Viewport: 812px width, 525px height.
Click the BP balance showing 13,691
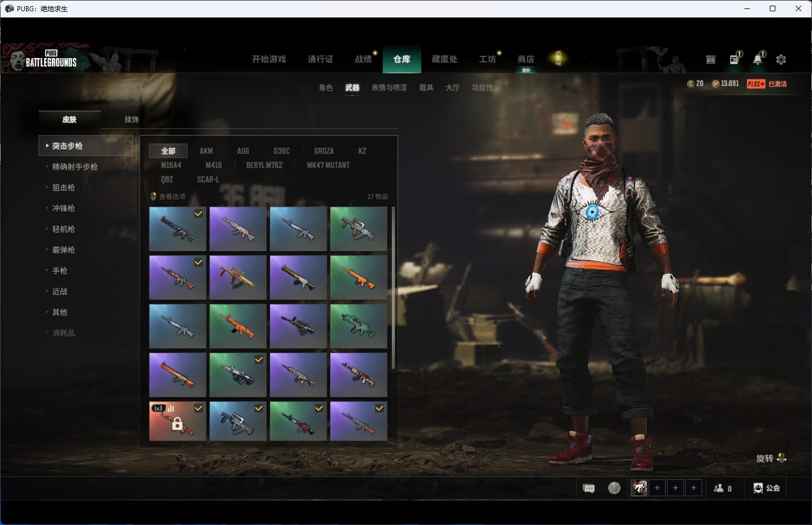click(x=725, y=83)
